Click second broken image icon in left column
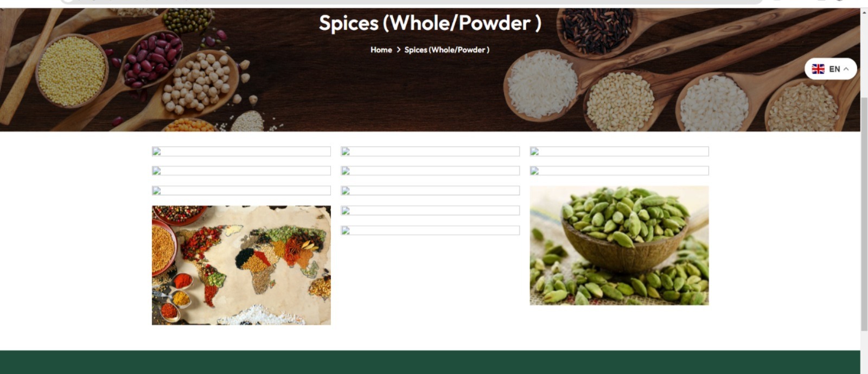The height and width of the screenshot is (374, 868). [157, 171]
